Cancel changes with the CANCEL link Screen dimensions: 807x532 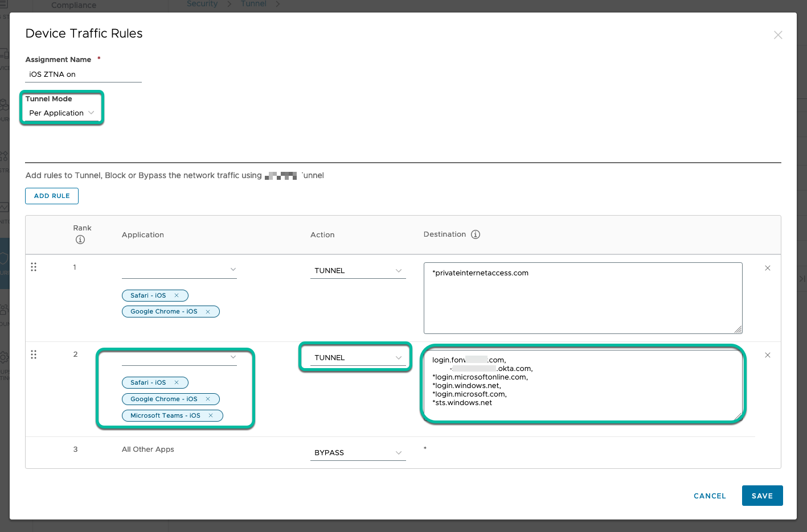click(x=709, y=496)
